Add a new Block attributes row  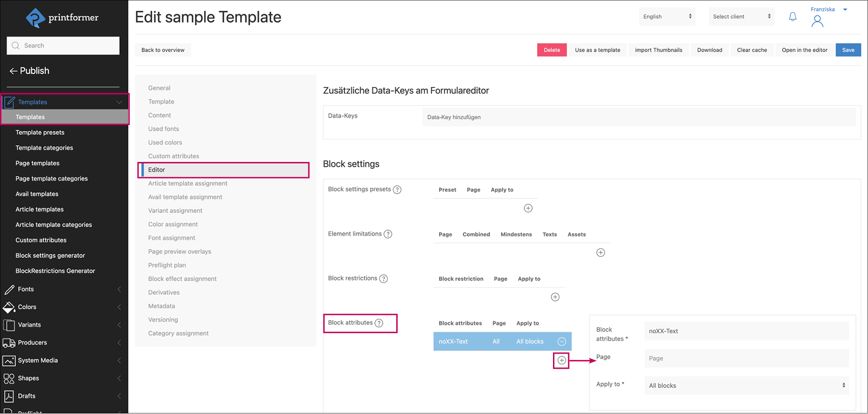[x=561, y=360]
